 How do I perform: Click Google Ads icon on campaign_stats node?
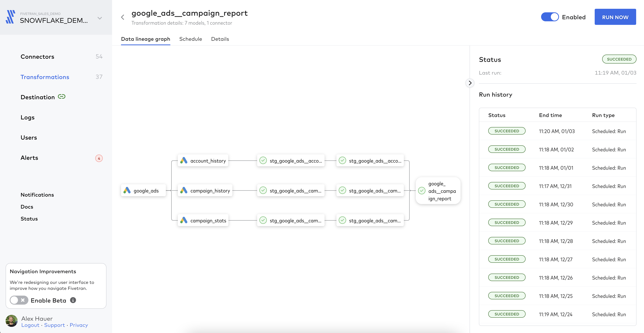184,221
